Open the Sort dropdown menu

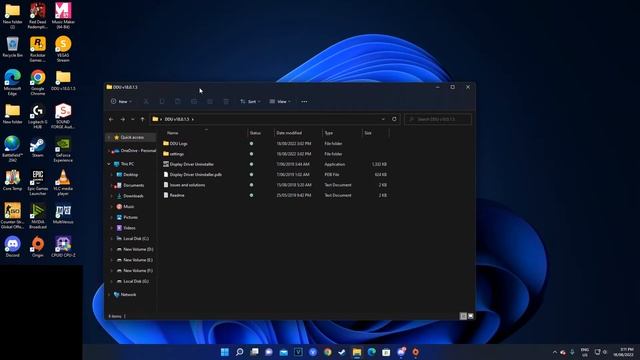[x=250, y=102]
